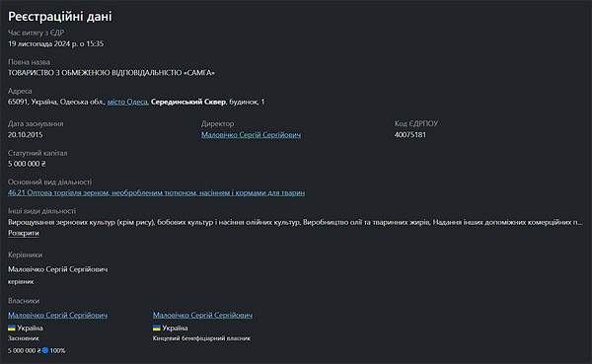The height and width of the screenshot is (364, 592).
Task: Click the founder's 100% share value
Action: 57,351
